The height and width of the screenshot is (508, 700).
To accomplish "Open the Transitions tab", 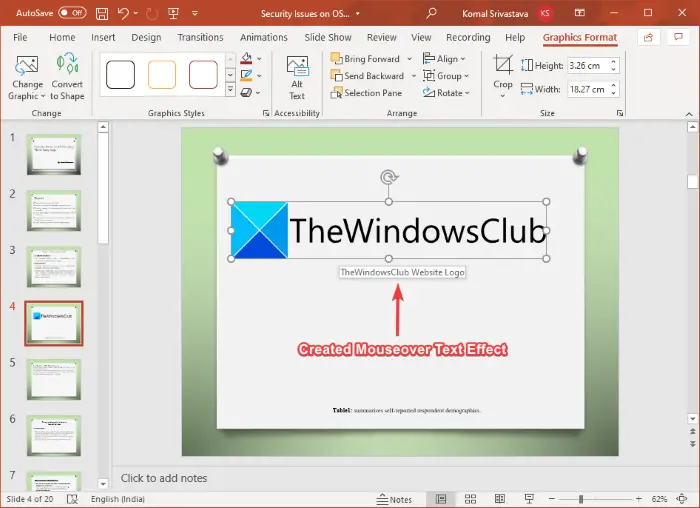I will 200,37.
